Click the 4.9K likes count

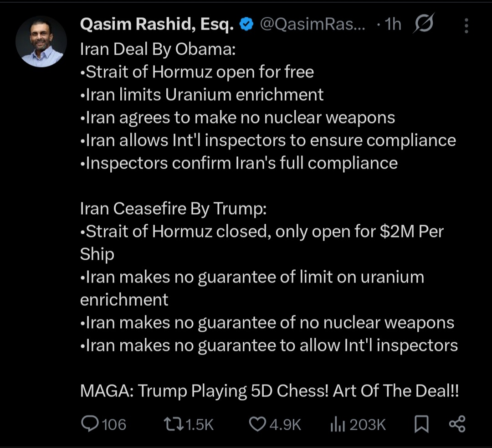coord(285,425)
